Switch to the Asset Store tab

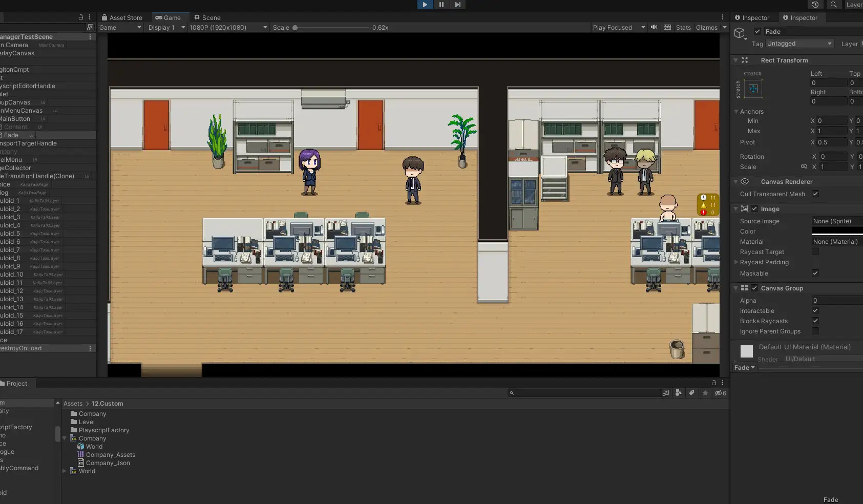click(122, 17)
